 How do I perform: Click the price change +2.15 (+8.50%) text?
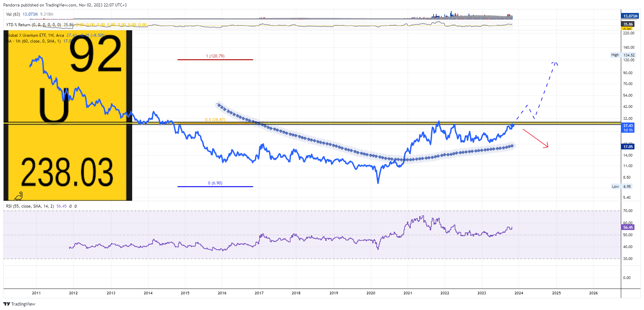point(92,35)
